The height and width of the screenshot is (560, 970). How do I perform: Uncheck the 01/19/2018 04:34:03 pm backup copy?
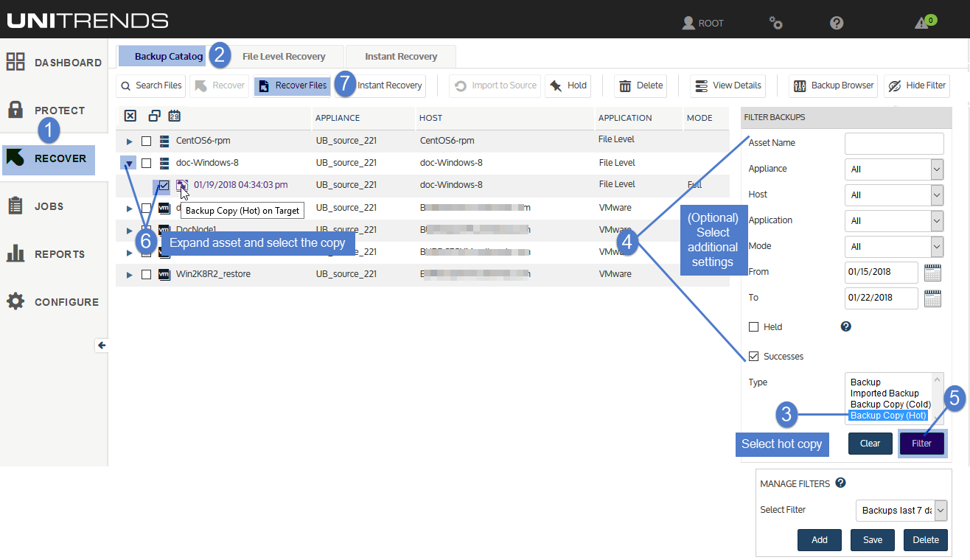point(164,185)
